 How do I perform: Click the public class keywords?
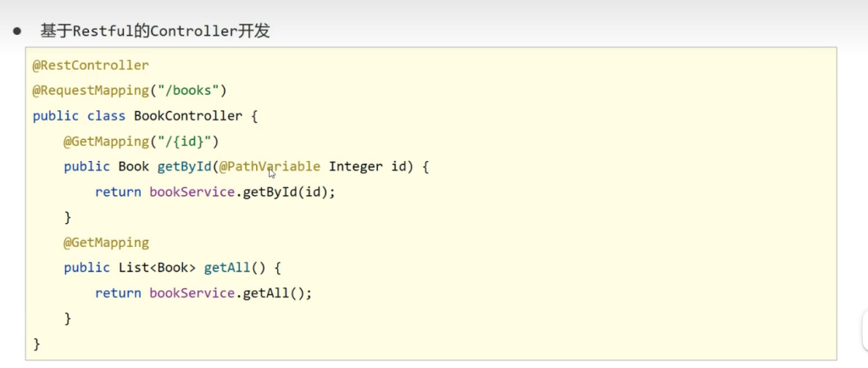click(79, 115)
